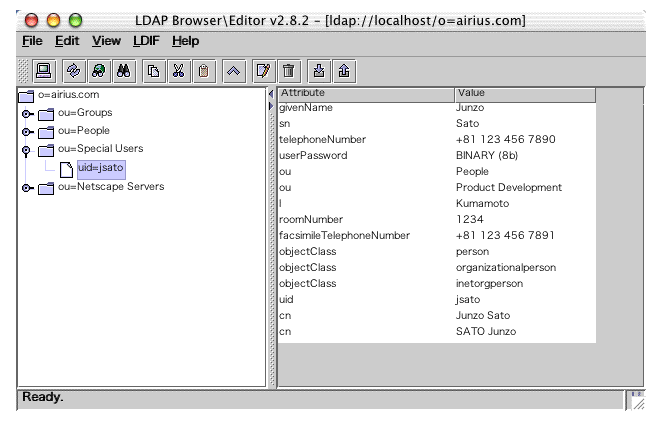Select the ou=People tree label

(x=84, y=131)
